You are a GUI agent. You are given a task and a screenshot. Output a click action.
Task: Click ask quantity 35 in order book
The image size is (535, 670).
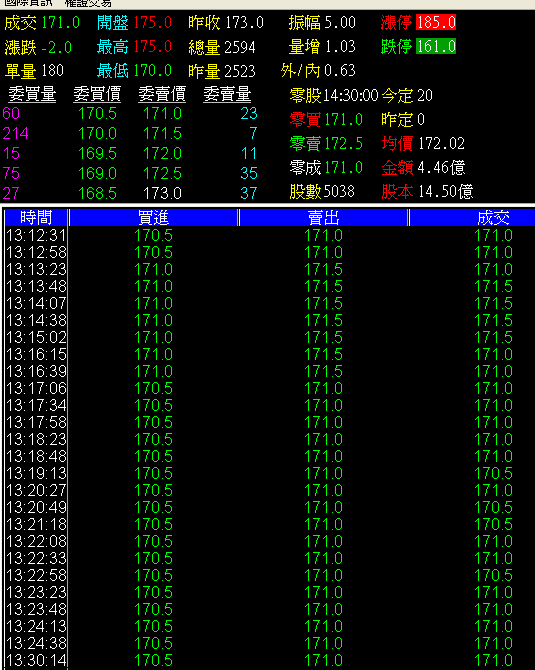click(249, 173)
